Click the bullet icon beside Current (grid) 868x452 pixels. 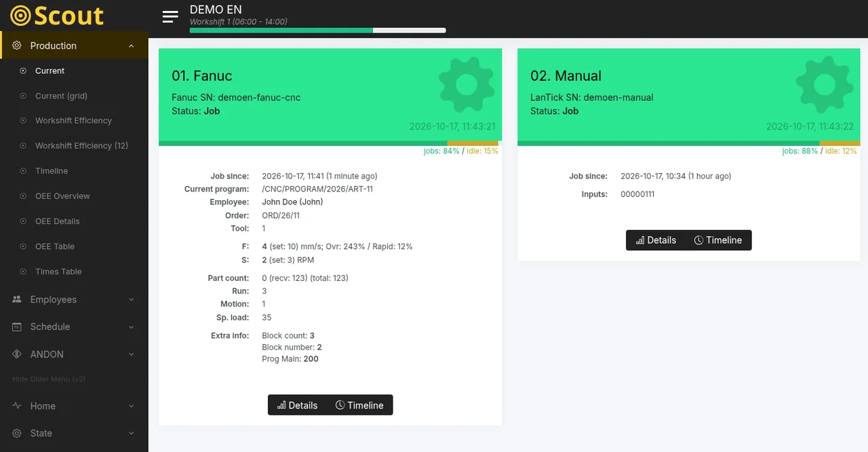pos(23,96)
